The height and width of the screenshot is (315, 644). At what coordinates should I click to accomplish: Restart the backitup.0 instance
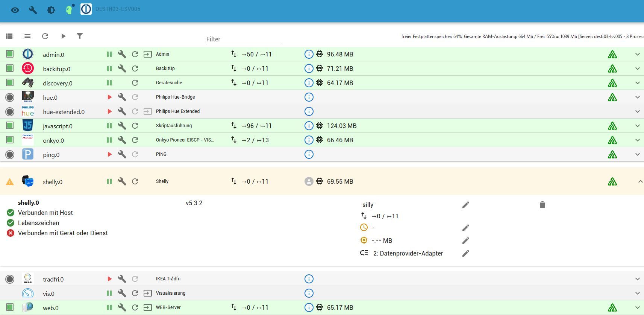tap(135, 68)
